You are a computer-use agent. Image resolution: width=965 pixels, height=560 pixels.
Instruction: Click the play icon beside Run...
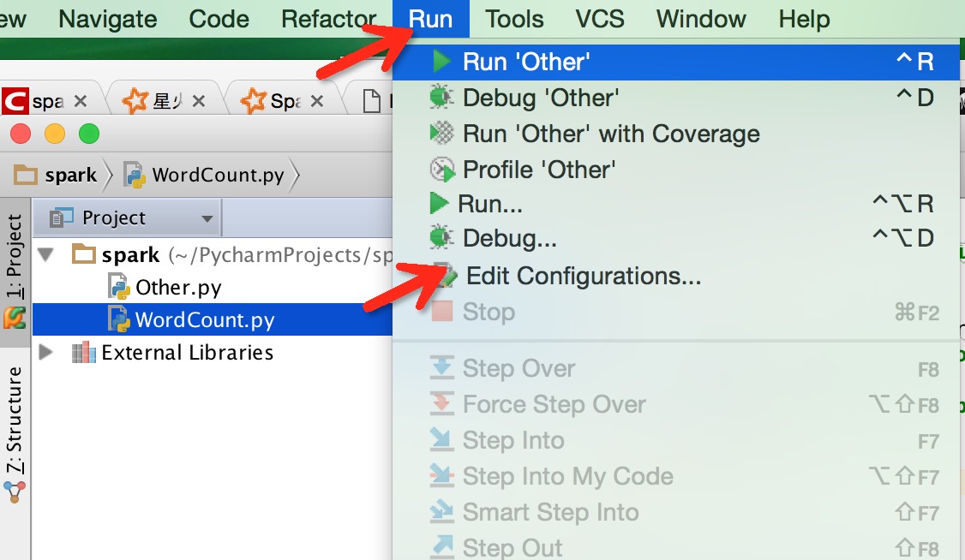pos(439,204)
